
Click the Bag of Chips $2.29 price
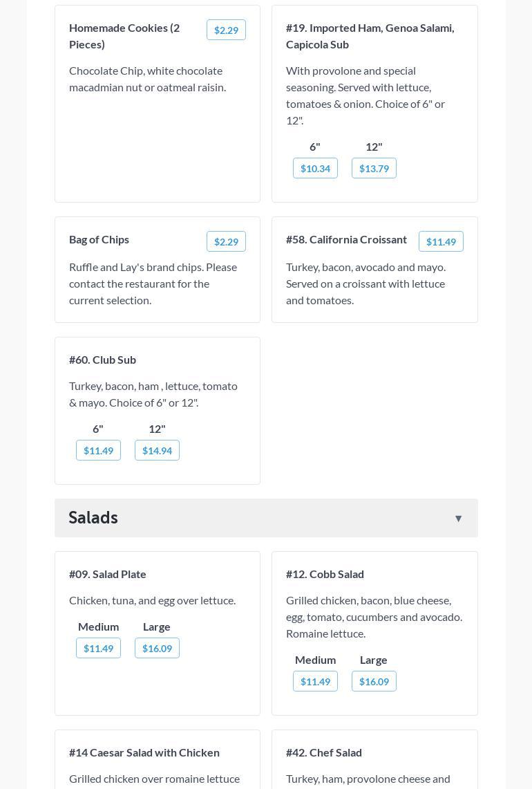click(x=226, y=241)
